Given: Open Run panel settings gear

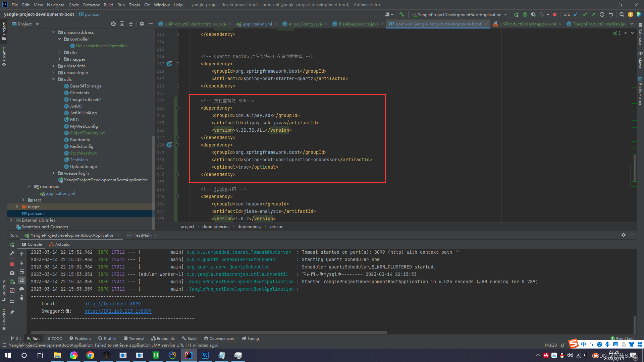Looking at the screenshot, I should 624,235.
